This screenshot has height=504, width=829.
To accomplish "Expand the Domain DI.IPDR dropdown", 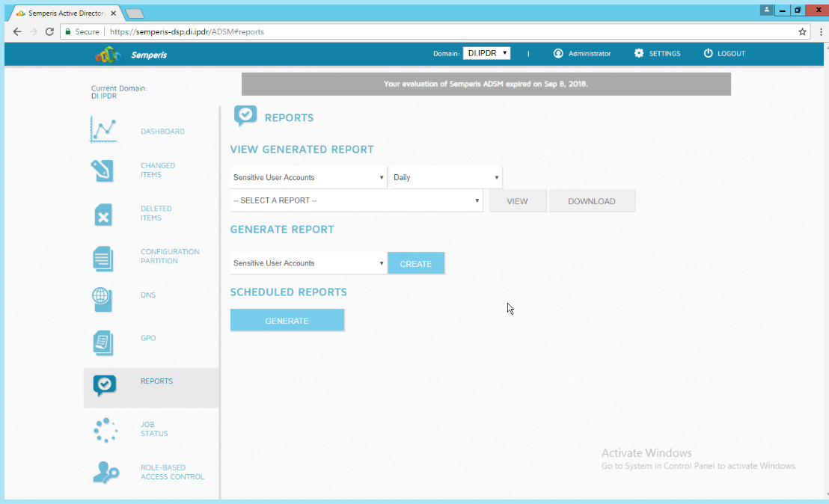I will tap(486, 53).
